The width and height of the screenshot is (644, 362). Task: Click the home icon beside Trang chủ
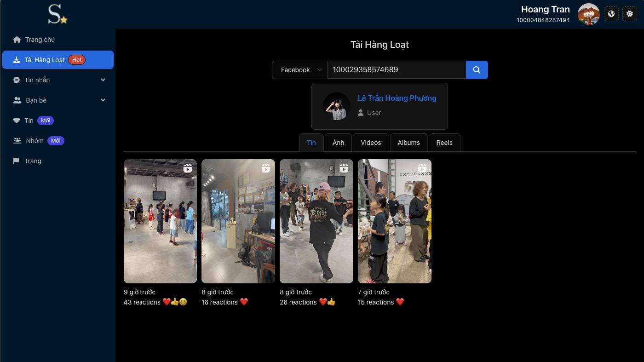click(x=17, y=40)
